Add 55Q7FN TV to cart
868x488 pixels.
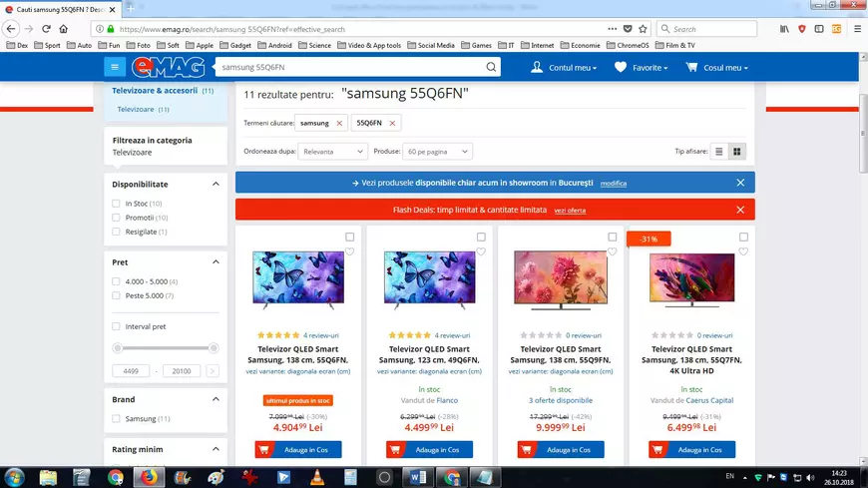coord(692,450)
